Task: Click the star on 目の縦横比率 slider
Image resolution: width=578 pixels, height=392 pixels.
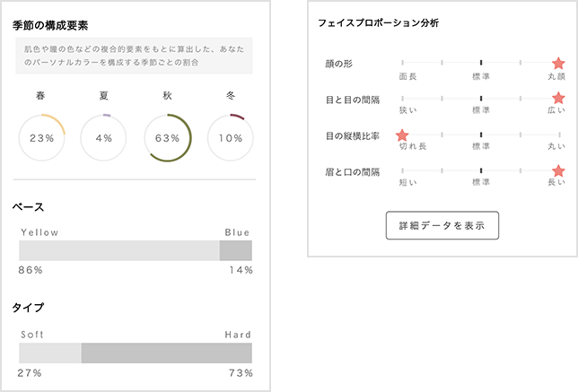Action: click(x=402, y=135)
